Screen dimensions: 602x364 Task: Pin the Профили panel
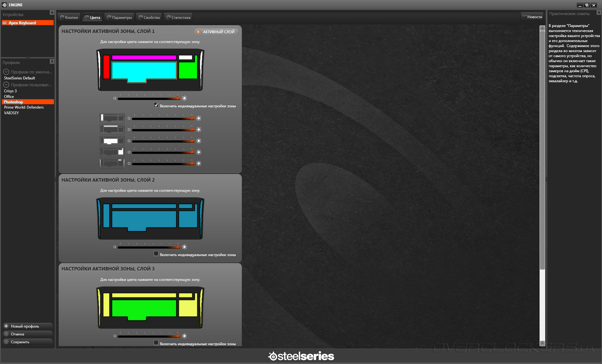[52, 62]
